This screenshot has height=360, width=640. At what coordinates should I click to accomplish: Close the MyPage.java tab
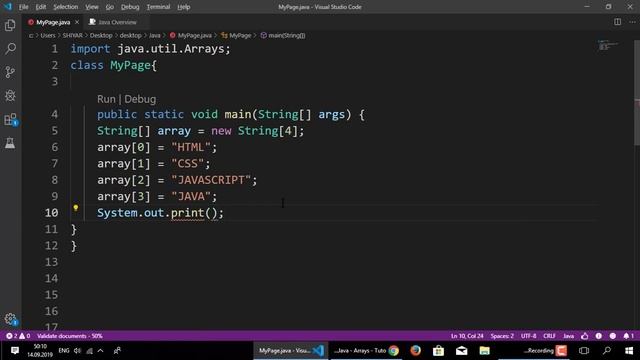coord(77,22)
